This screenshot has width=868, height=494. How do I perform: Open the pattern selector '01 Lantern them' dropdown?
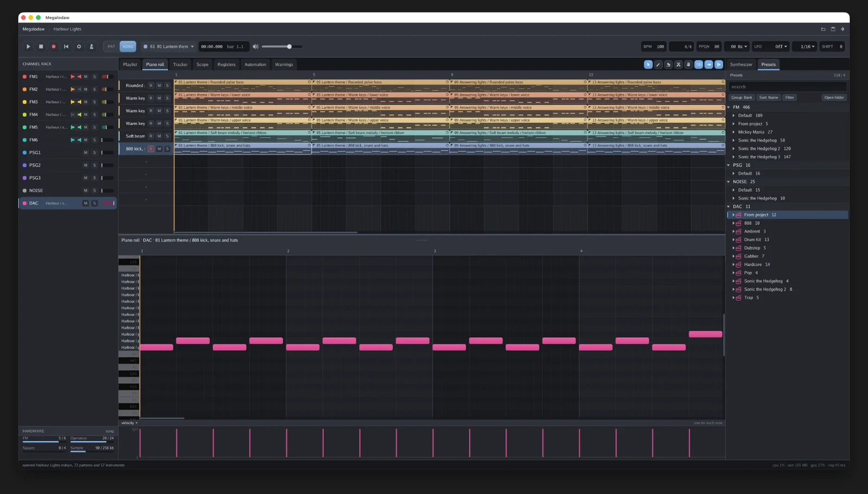pos(169,47)
